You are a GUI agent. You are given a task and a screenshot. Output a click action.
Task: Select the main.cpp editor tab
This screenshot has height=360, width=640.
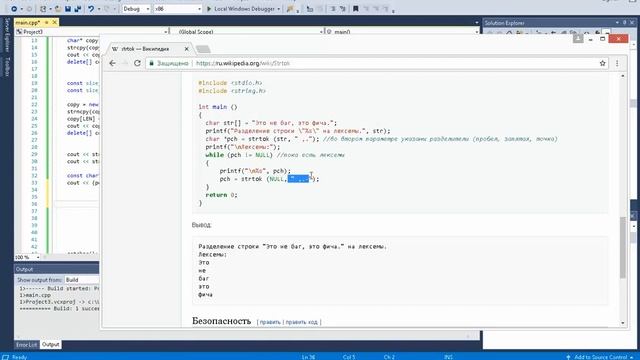[x=28, y=22]
